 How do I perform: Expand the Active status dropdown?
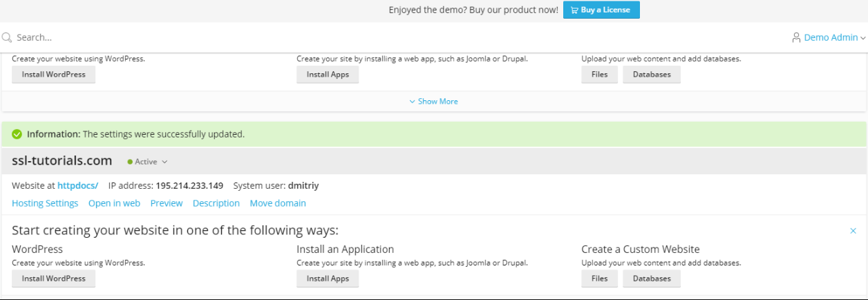[x=164, y=162]
